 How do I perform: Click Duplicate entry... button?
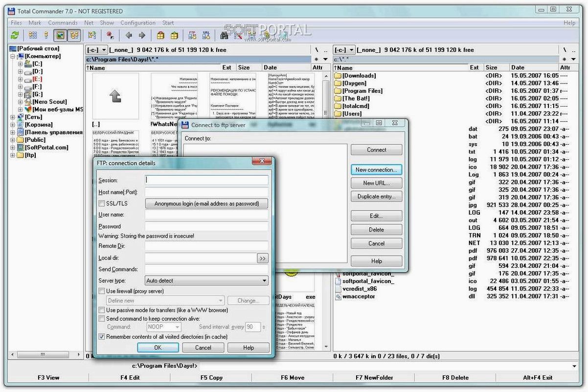[376, 196]
